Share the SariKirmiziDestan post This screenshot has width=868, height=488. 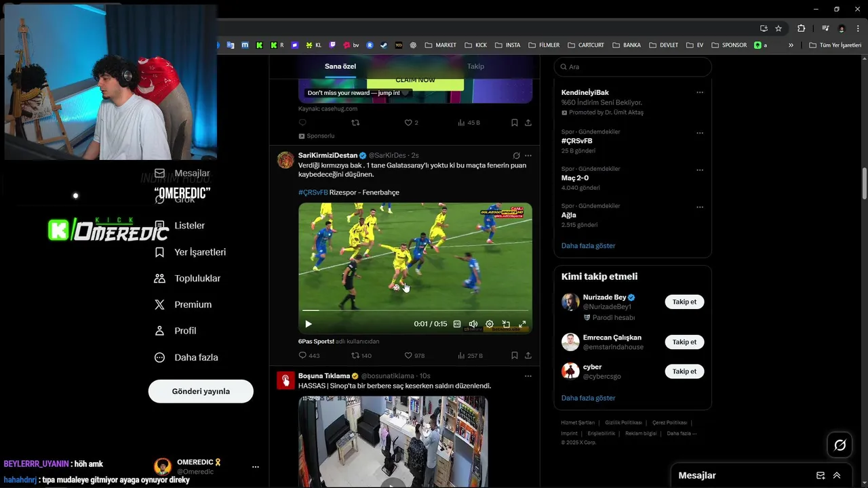coord(528,355)
